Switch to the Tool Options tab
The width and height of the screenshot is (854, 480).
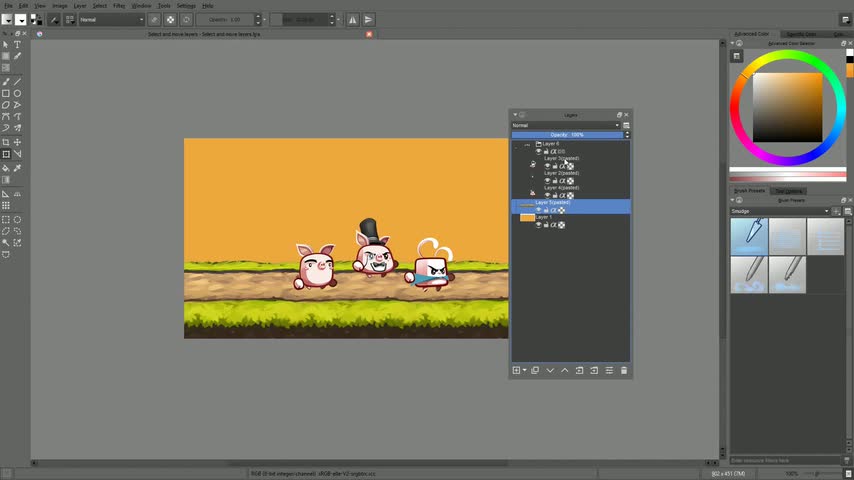788,191
